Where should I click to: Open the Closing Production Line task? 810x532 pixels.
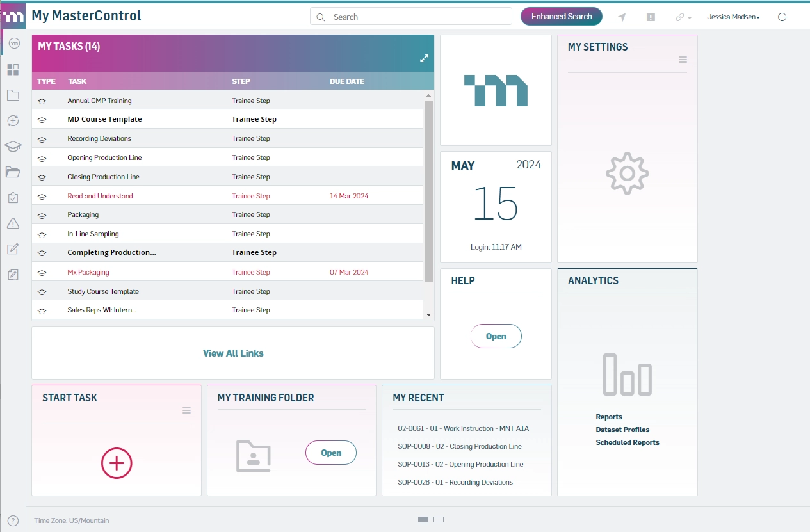103,177
